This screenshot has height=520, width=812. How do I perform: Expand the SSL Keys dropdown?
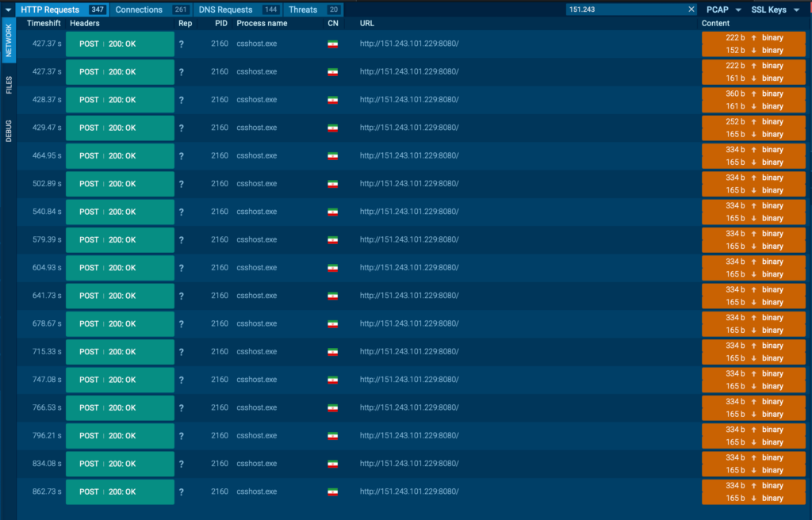[775, 10]
